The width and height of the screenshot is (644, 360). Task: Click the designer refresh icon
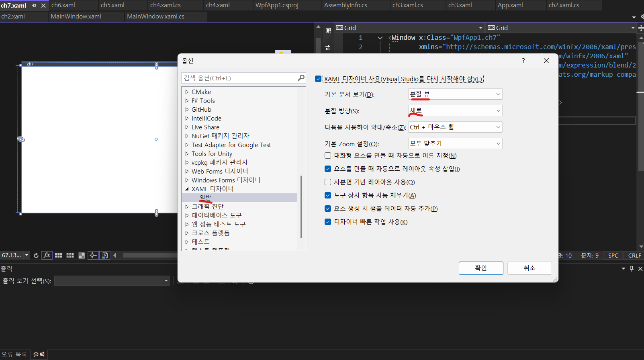(x=36, y=256)
